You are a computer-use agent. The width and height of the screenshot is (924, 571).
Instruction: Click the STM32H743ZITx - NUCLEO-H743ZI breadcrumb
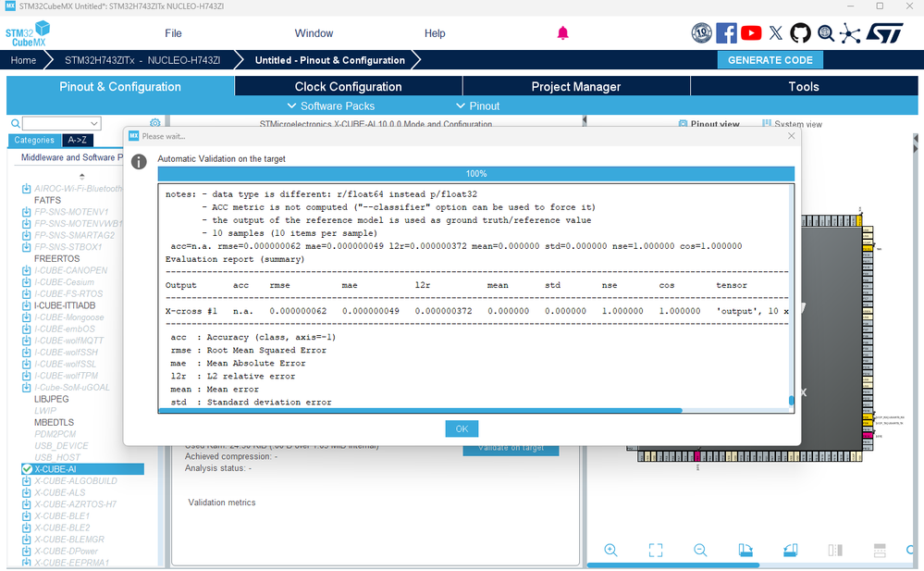[142, 60]
